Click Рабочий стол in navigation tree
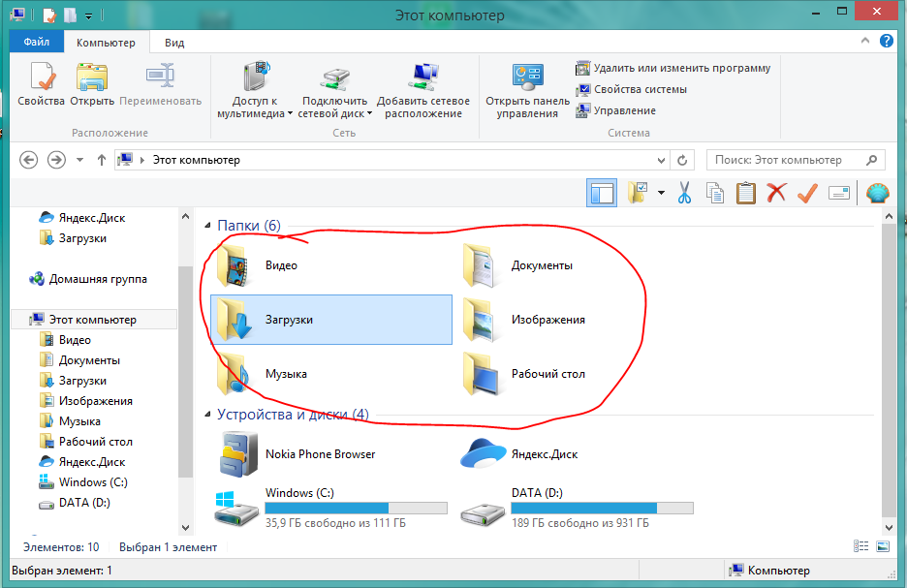The image size is (907, 588). [x=86, y=442]
